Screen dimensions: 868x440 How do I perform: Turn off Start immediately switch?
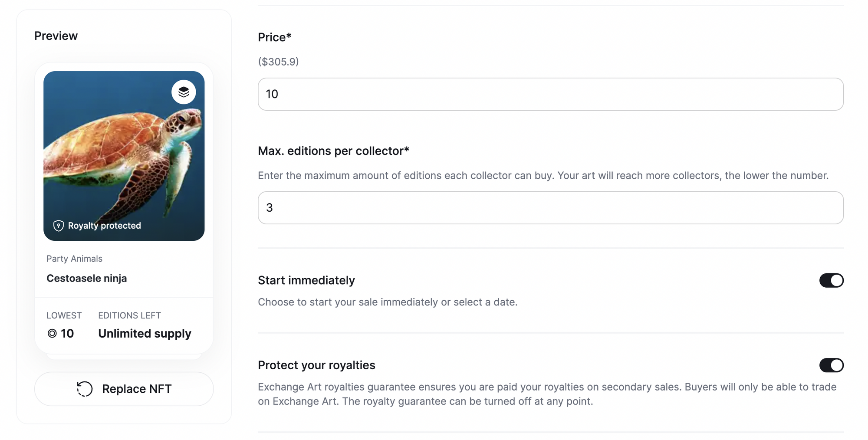pos(831,280)
